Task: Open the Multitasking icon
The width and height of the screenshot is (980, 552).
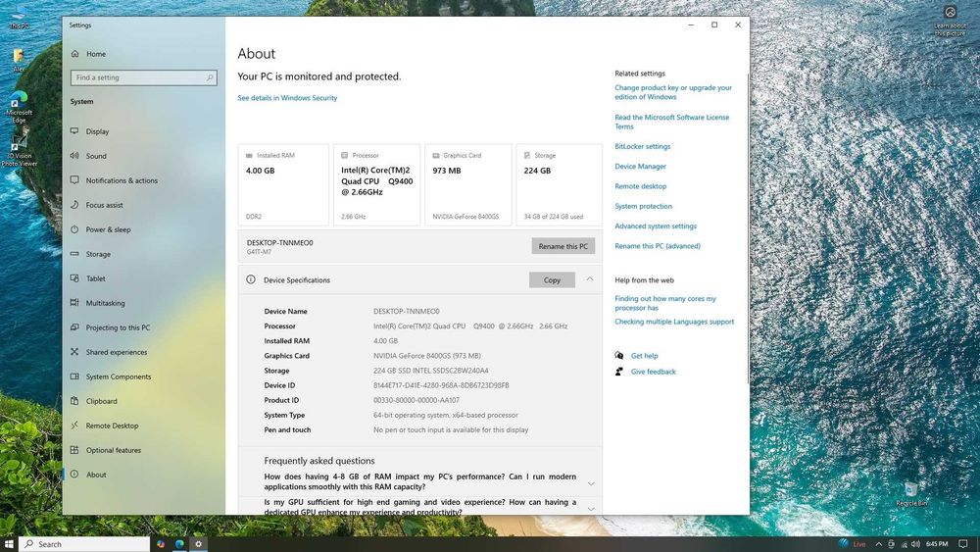Action: point(74,303)
